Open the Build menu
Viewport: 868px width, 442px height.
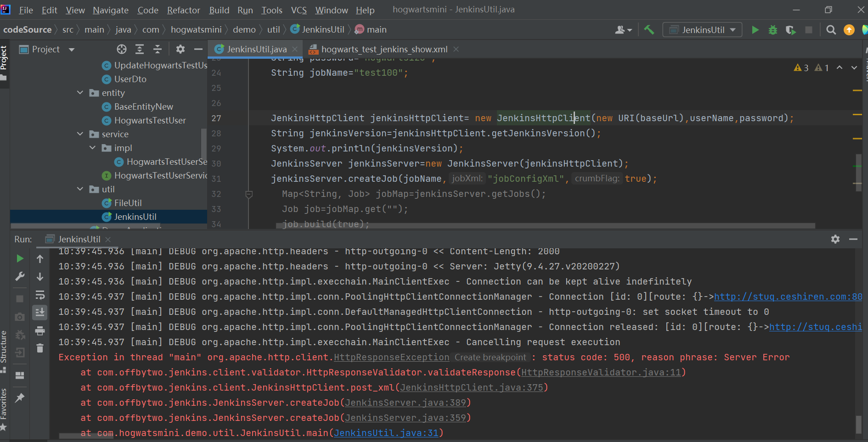219,10
